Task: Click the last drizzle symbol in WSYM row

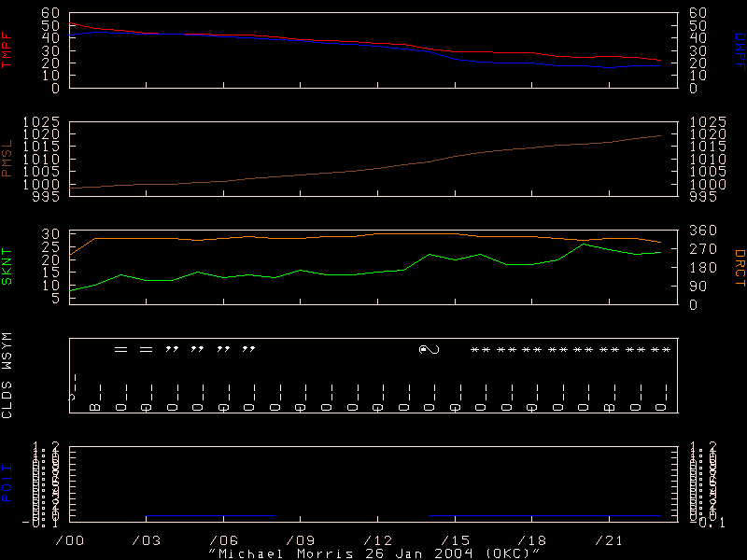Action: 248,350
